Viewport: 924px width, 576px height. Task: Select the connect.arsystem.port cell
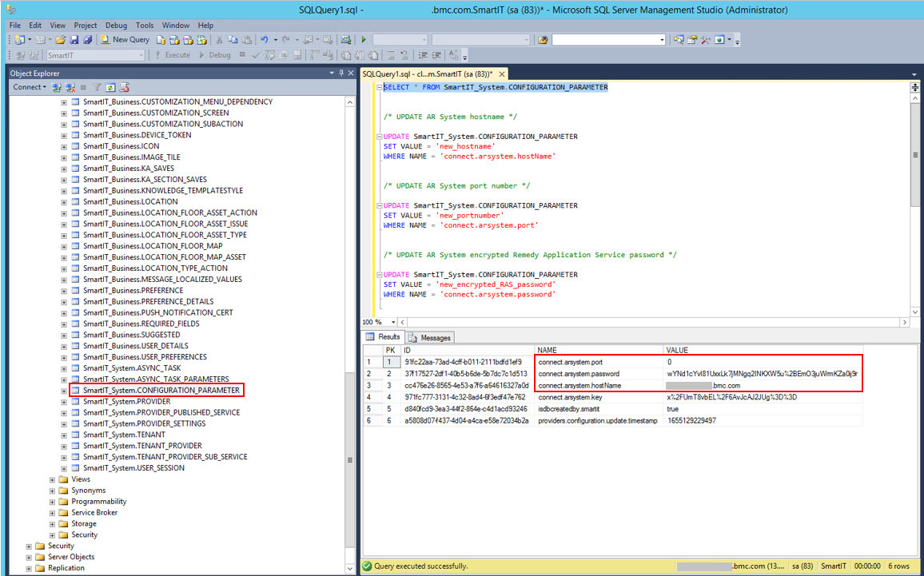click(599, 362)
